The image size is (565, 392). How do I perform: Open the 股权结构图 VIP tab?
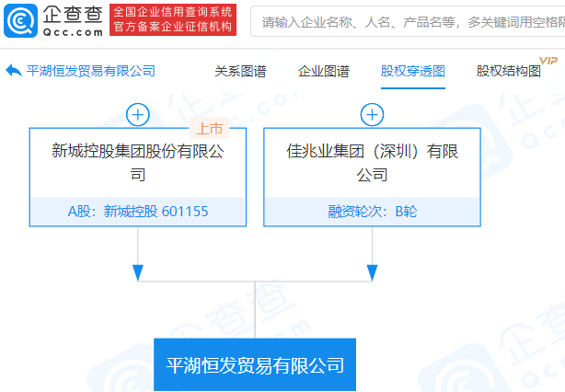[509, 71]
